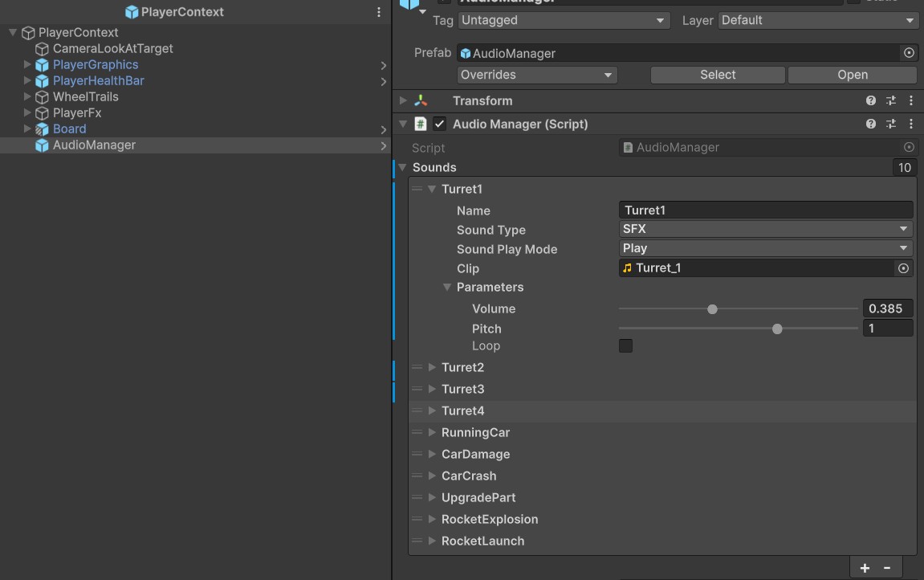Click the minus icon to remove sound

pos(887,568)
